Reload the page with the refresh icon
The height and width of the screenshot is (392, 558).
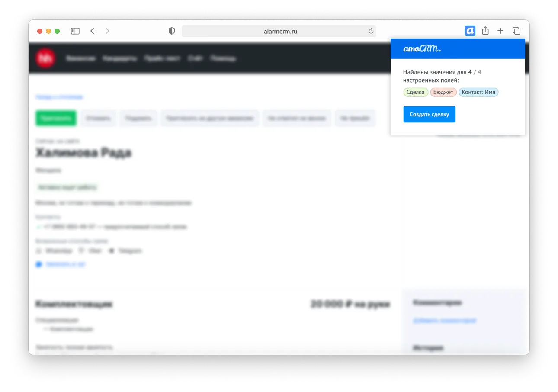coord(371,31)
